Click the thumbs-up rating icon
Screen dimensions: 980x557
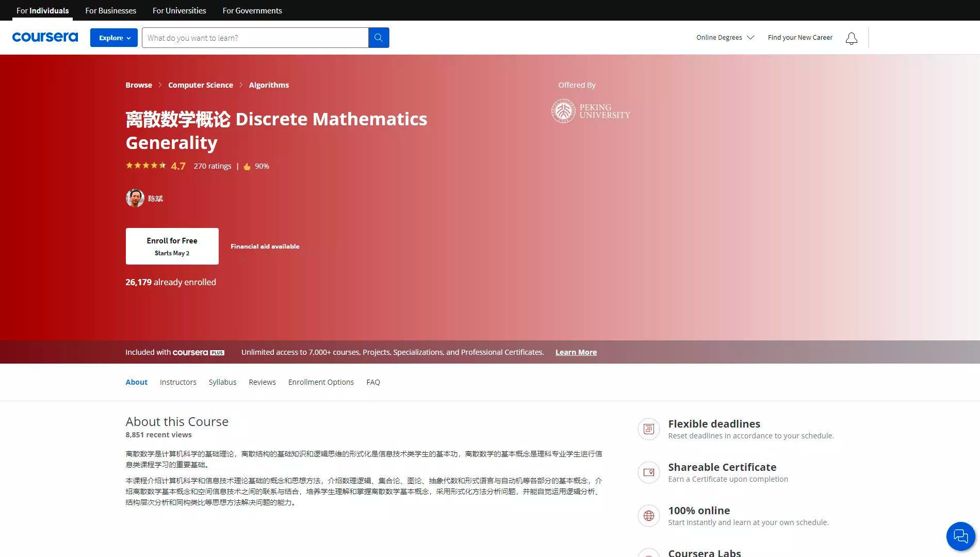pos(247,166)
